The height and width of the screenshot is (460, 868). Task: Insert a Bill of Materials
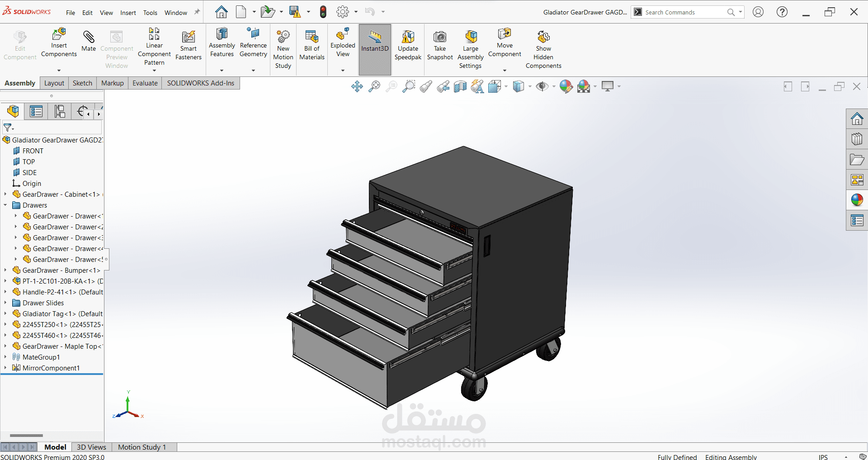tap(312, 45)
